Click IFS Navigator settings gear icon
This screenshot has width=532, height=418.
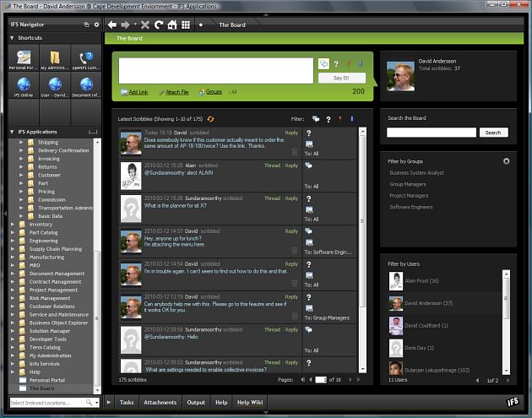(x=96, y=24)
